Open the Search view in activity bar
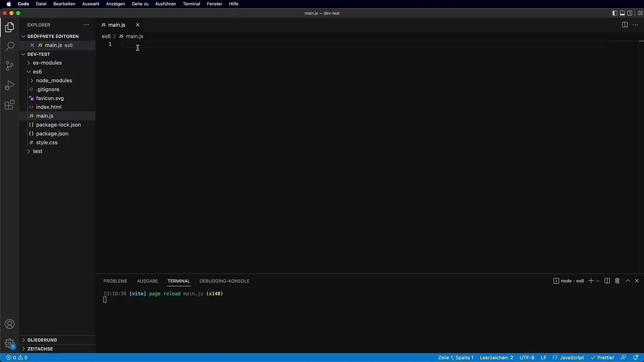 (10, 46)
